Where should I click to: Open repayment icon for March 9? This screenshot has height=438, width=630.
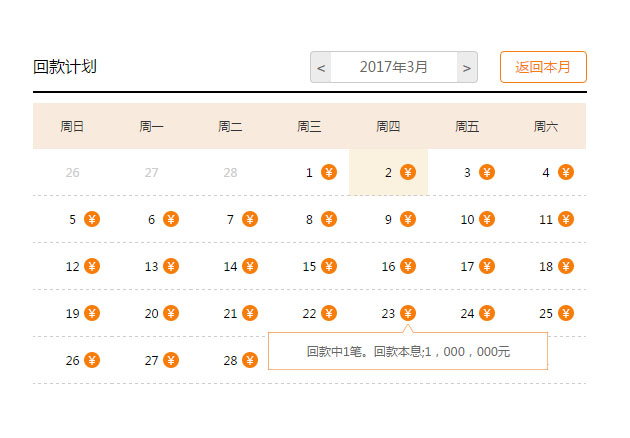[408, 219]
